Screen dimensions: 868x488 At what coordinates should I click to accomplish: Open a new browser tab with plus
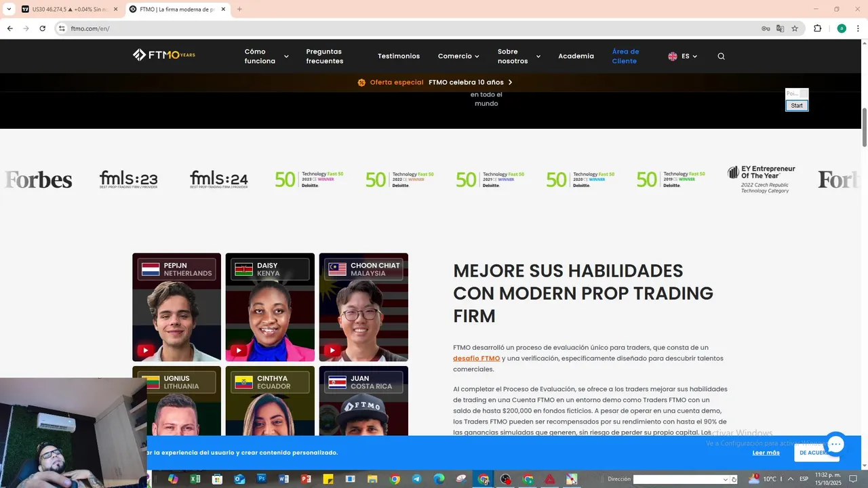(x=239, y=9)
